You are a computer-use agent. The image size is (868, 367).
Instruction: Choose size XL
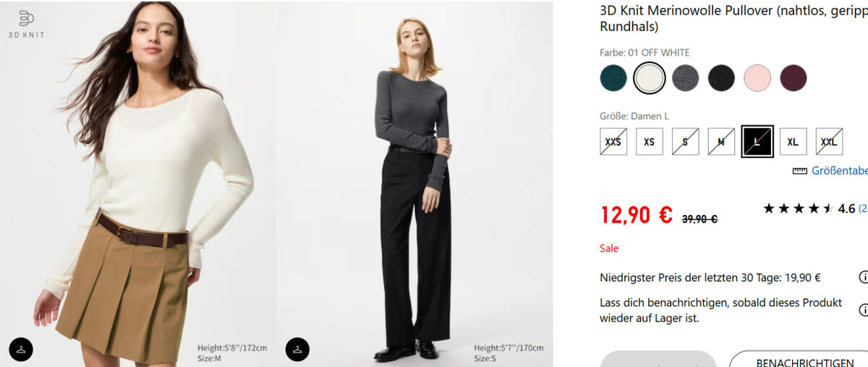pyautogui.click(x=793, y=141)
